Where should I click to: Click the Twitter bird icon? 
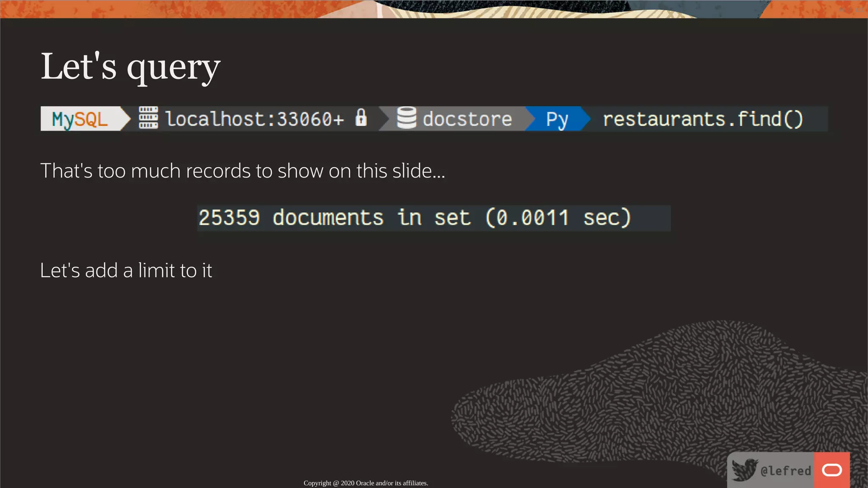(x=744, y=470)
